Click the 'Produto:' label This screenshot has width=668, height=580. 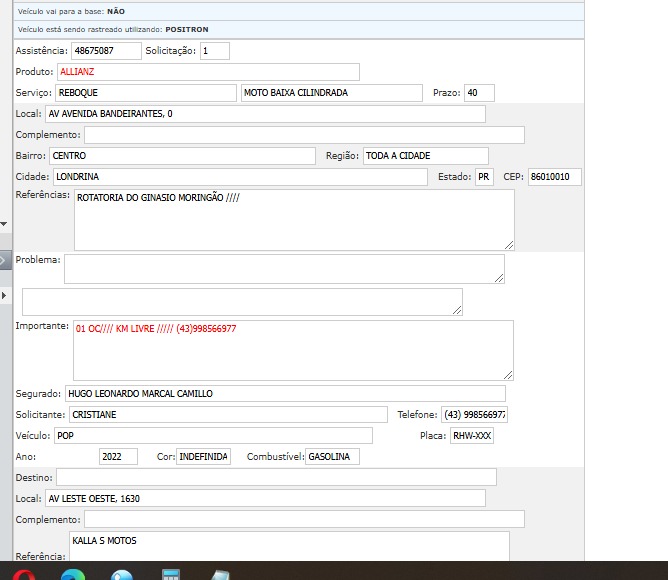point(35,72)
